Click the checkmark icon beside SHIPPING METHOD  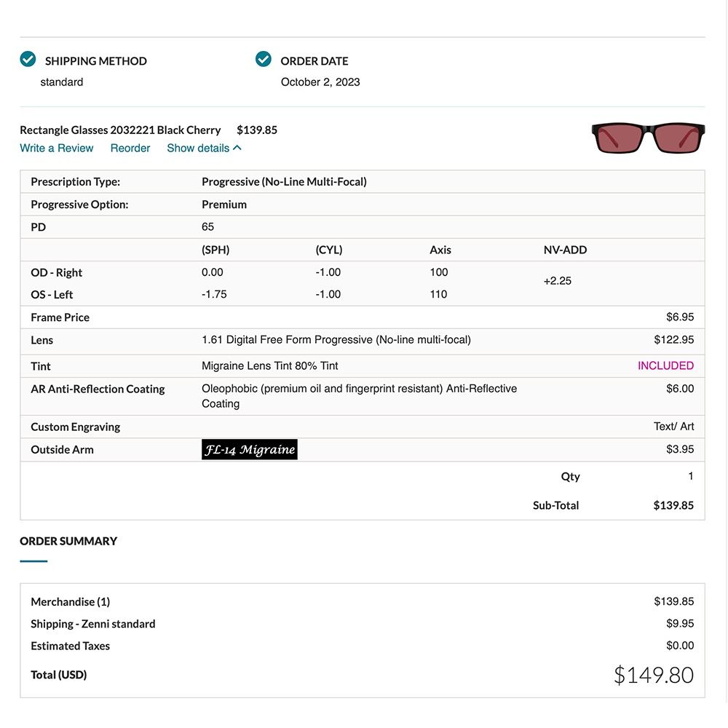(x=27, y=59)
